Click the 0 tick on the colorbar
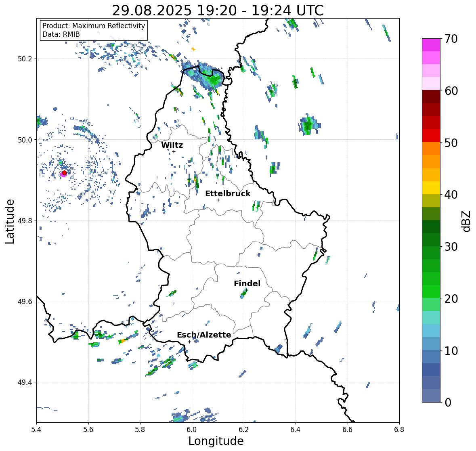Image resolution: width=476 pixels, height=451 pixels. pos(448,403)
